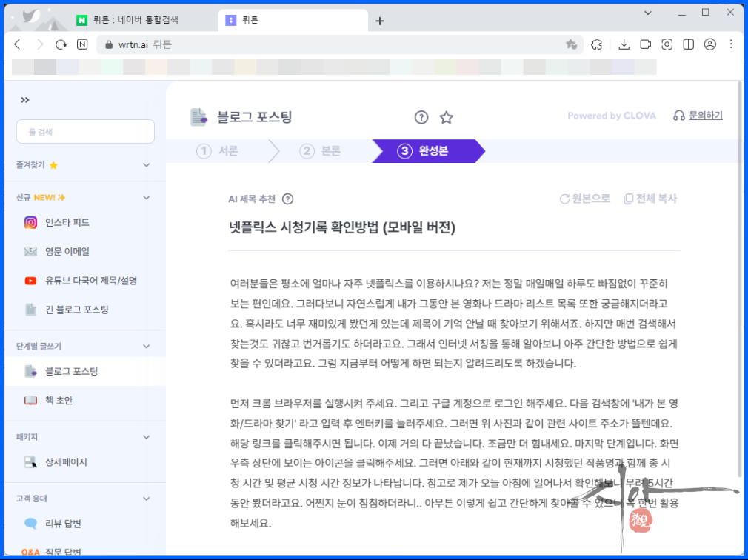
Task: Click the paragraph starting 여러분들은 평소에
Action: pyautogui.click(x=453, y=324)
